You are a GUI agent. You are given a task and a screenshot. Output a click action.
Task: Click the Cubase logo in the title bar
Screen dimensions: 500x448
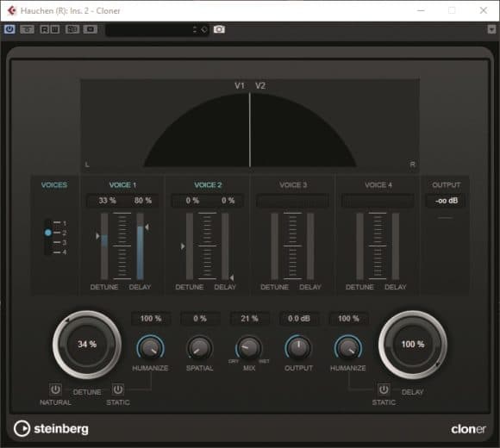coord(12,10)
